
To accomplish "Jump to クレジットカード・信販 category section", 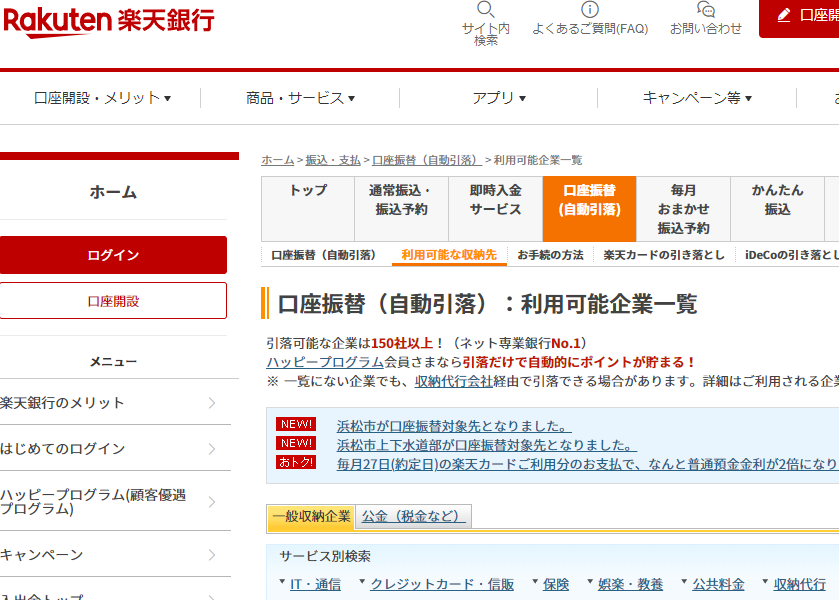I will click(x=442, y=584).
